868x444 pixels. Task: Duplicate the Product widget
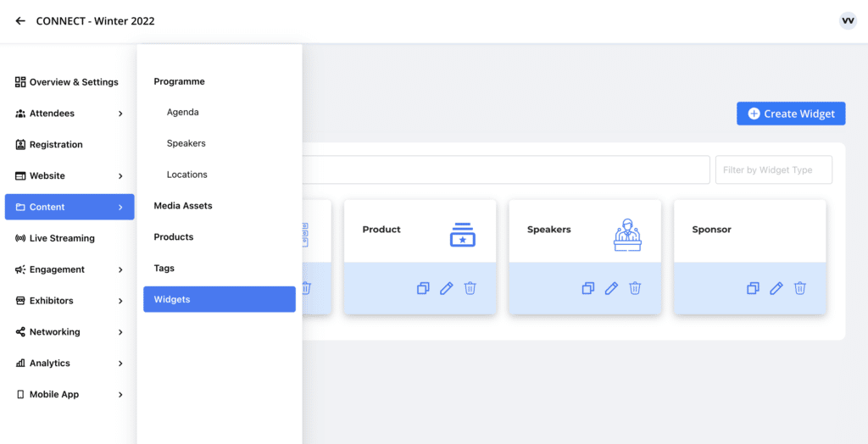[x=423, y=288]
